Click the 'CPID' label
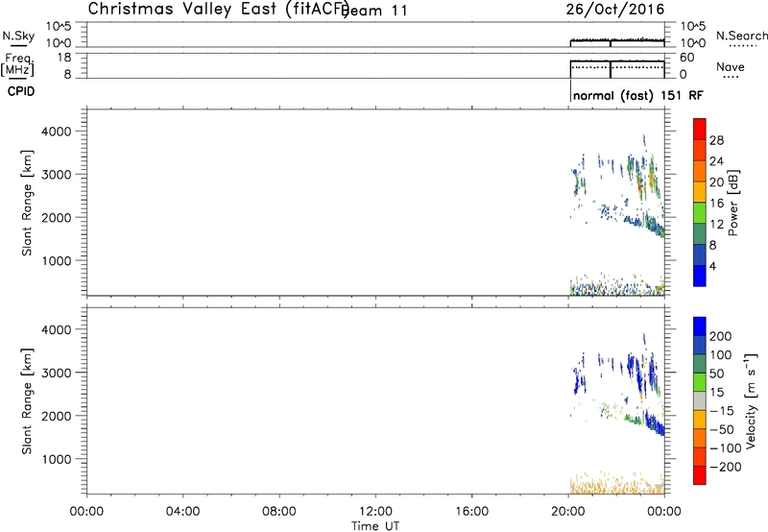 tap(21, 91)
